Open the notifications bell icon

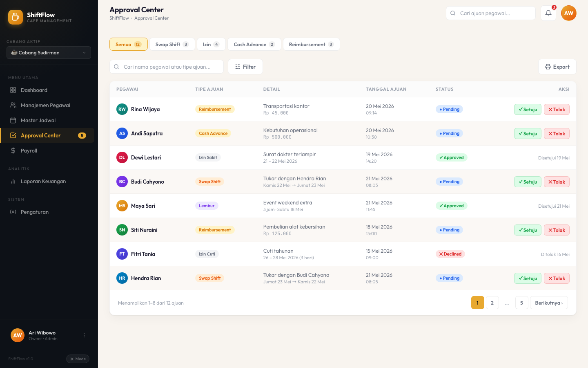click(548, 13)
